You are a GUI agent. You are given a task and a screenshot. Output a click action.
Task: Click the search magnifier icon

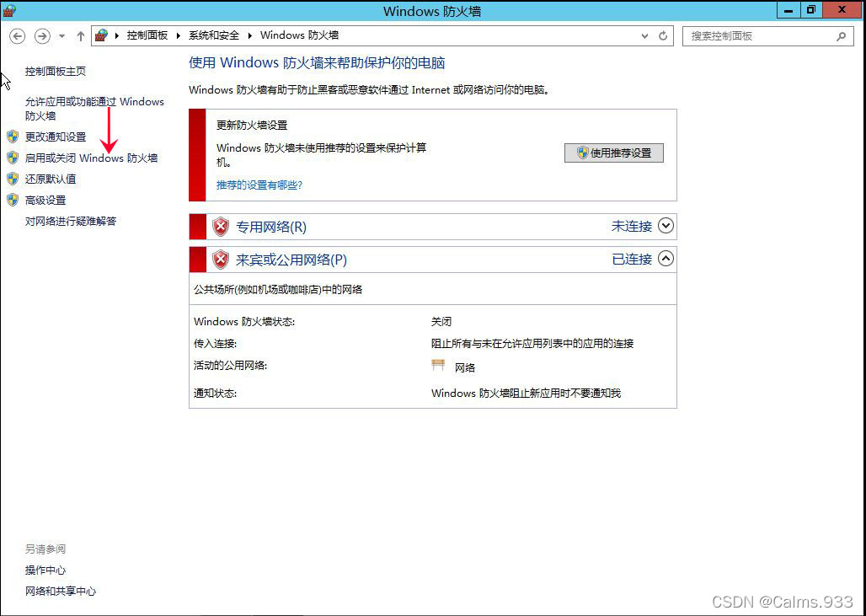841,36
